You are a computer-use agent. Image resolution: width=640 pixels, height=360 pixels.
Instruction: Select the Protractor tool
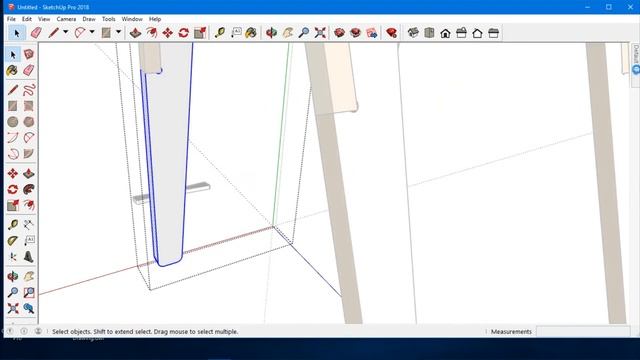point(12,241)
